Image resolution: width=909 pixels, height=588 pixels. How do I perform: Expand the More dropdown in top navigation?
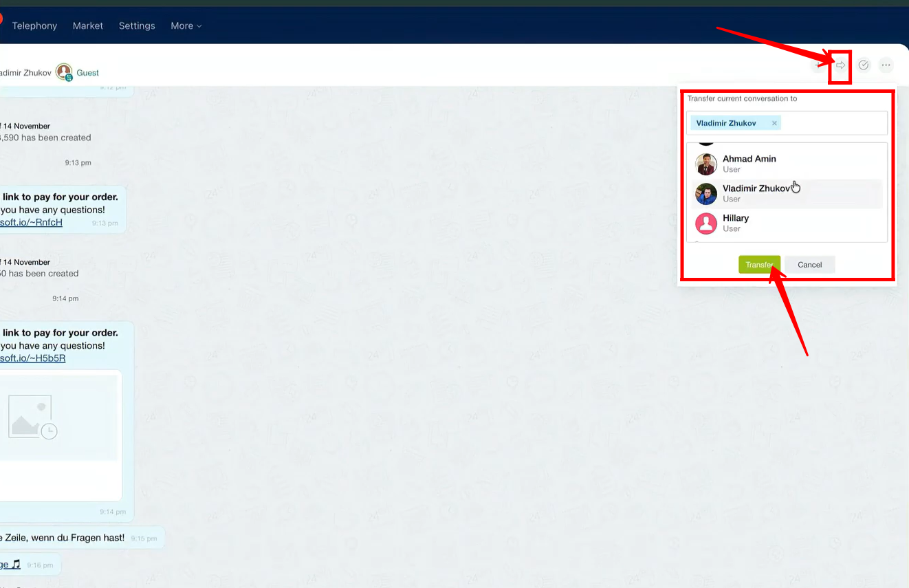coord(186,26)
